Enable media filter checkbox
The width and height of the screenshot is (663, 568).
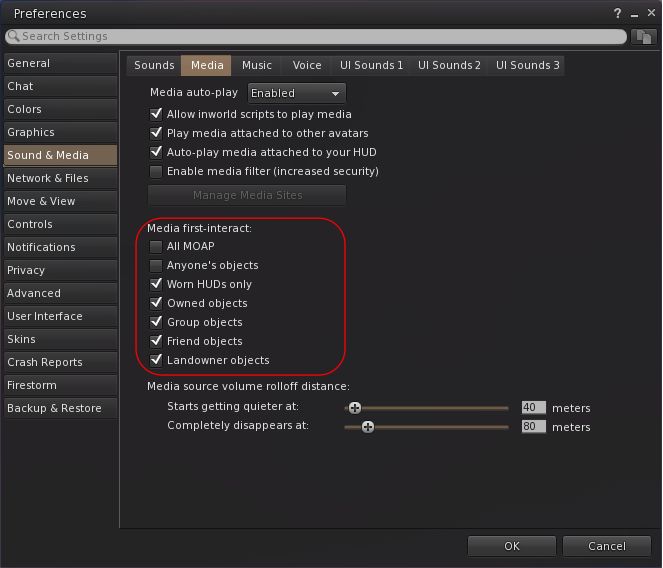pyautogui.click(x=156, y=171)
